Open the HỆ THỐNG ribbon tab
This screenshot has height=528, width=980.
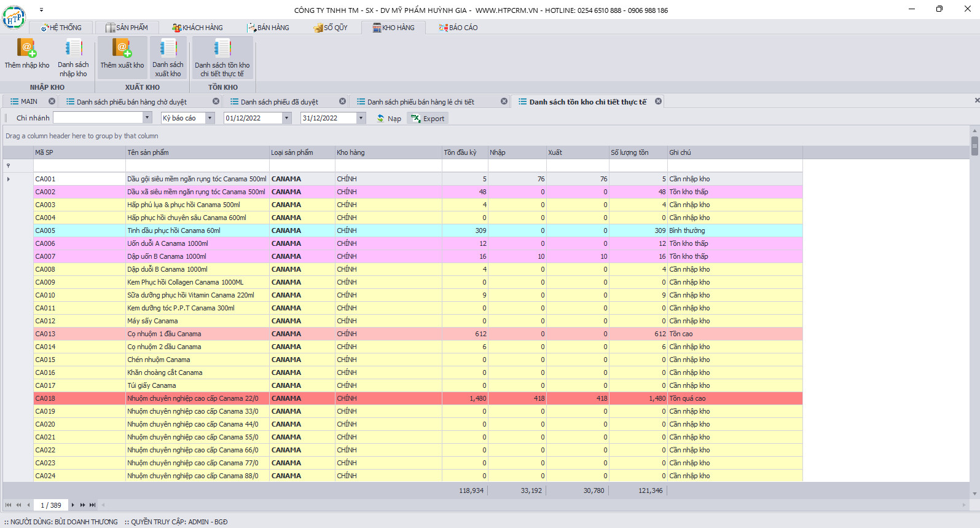(x=61, y=28)
